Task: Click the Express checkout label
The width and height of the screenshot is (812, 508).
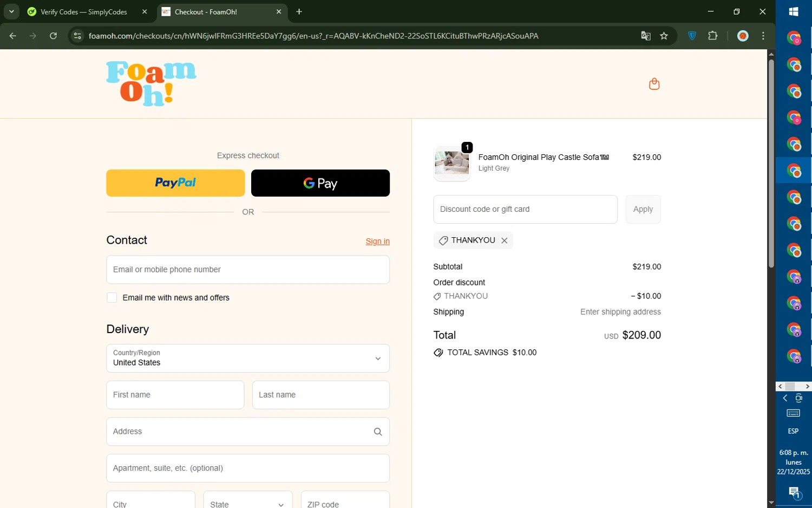Action: [x=248, y=155]
